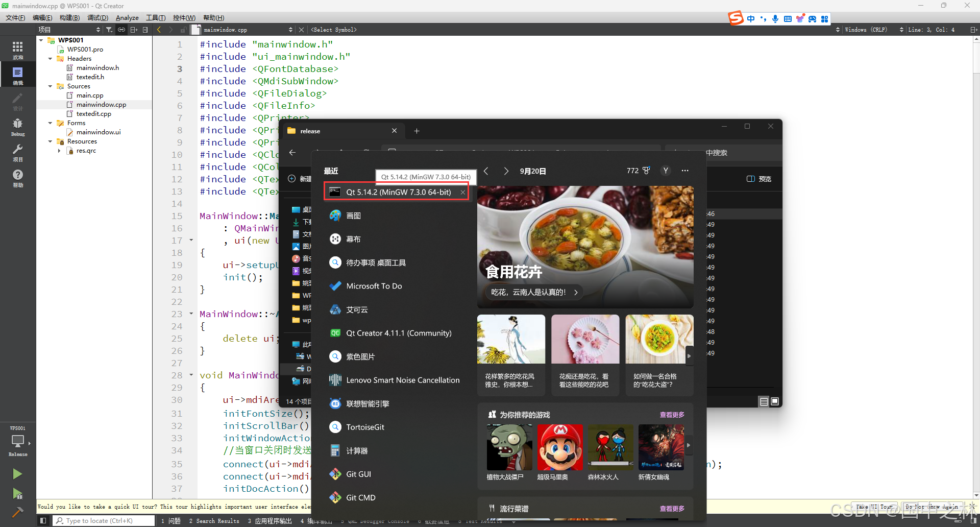Click the link-with-editor icon in Projects pane
Screen dimensions: 980x527
121,30
